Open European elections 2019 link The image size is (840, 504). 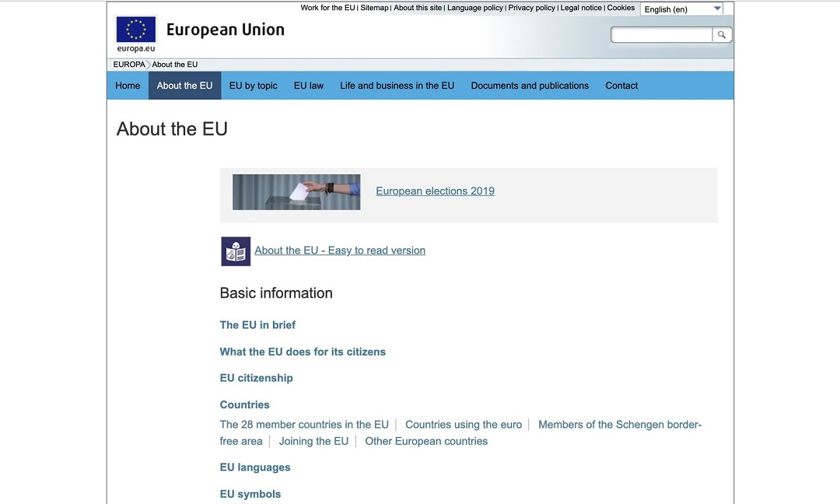(435, 191)
